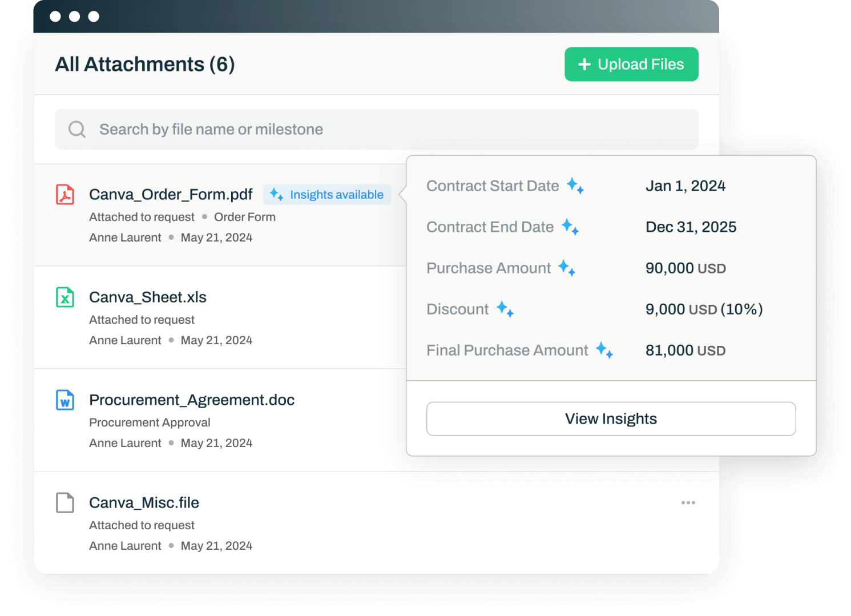Select the Jan 1, 2024 start date value
The height and width of the screenshot is (616, 851).
click(685, 186)
